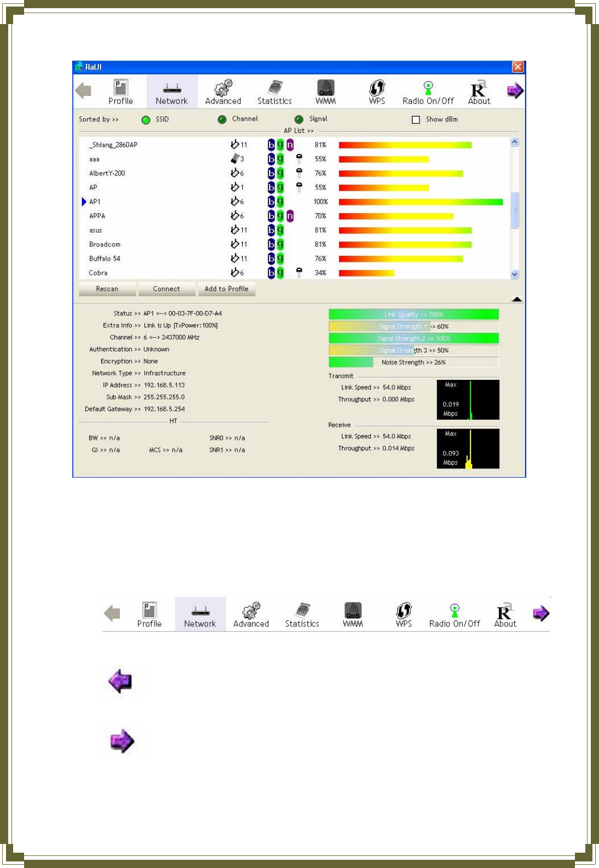Click WPS icon in lower toolbar image
This screenshot has height=868, width=599.
coord(404,614)
